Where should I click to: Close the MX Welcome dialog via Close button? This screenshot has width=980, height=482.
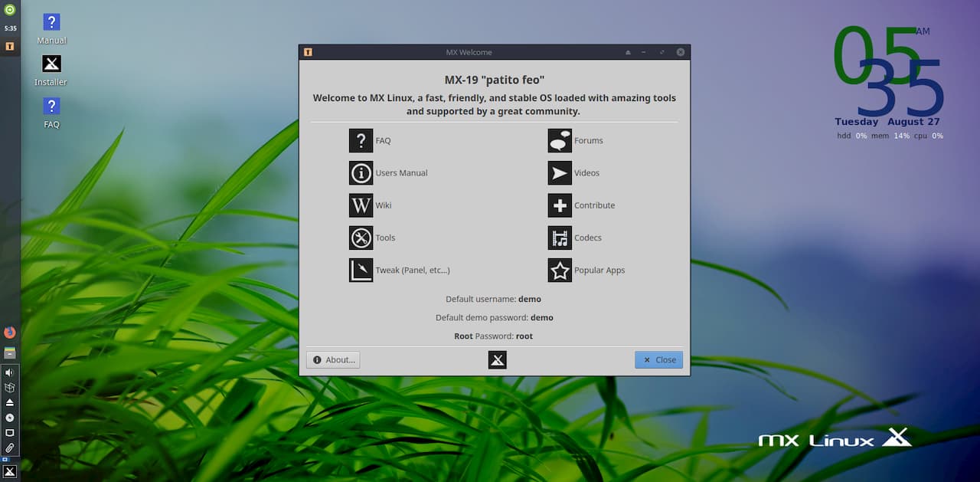pyautogui.click(x=658, y=360)
